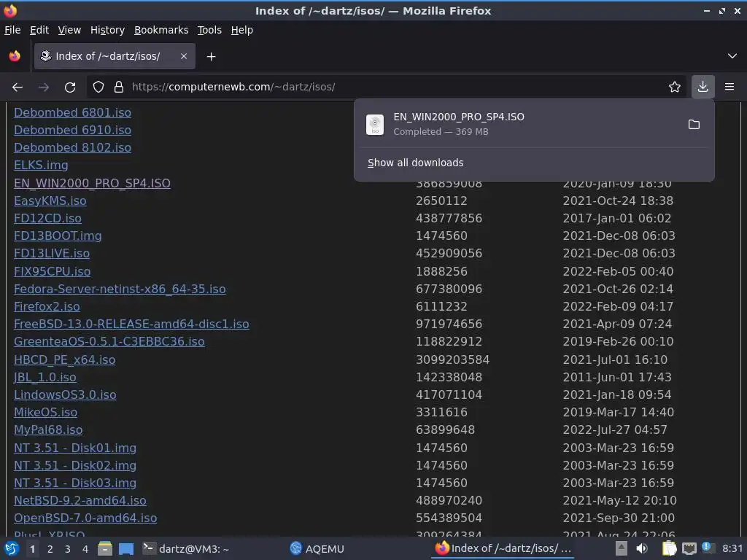
Task: Download Debombed 6801.iso link
Action: coord(72,113)
